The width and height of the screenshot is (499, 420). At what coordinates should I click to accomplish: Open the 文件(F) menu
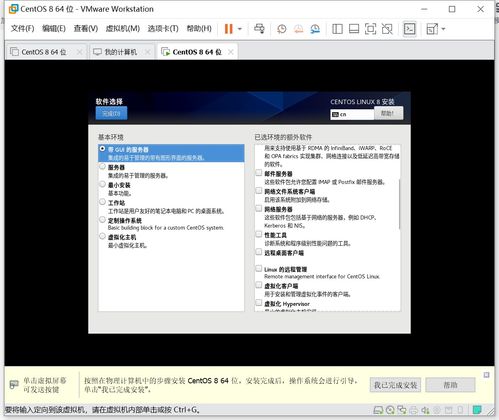tap(22, 29)
